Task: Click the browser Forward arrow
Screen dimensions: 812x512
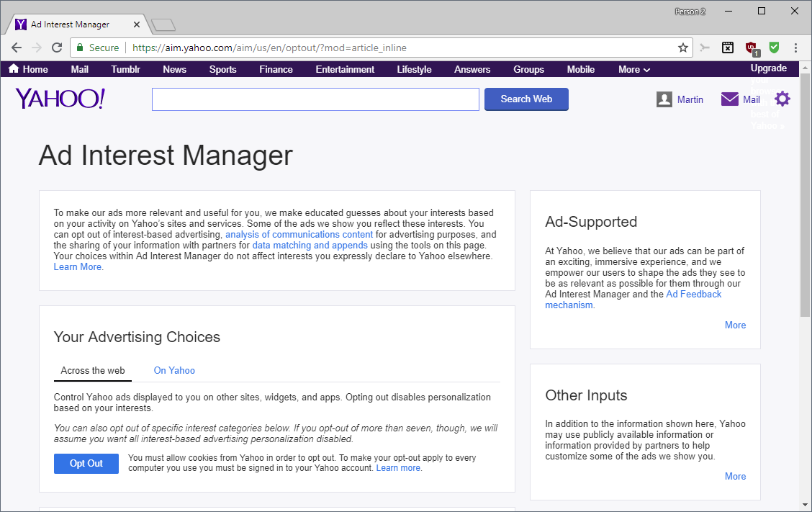Action: (x=37, y=48)
